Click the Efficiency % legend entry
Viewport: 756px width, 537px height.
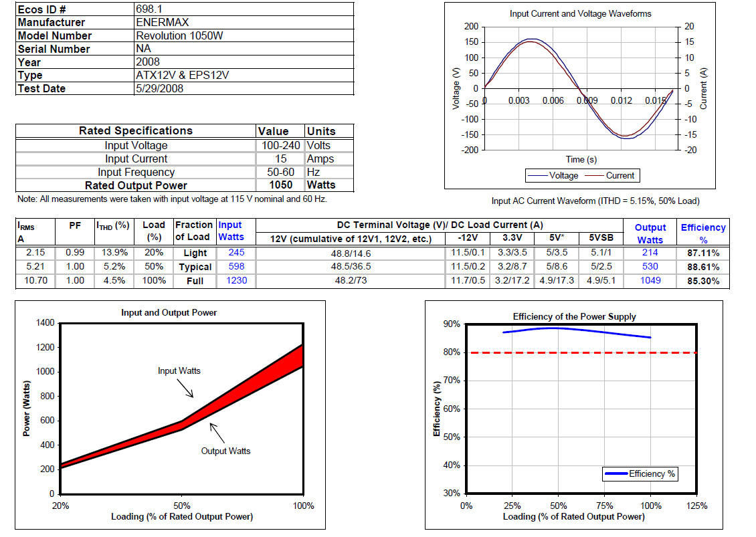pos(651,473)
